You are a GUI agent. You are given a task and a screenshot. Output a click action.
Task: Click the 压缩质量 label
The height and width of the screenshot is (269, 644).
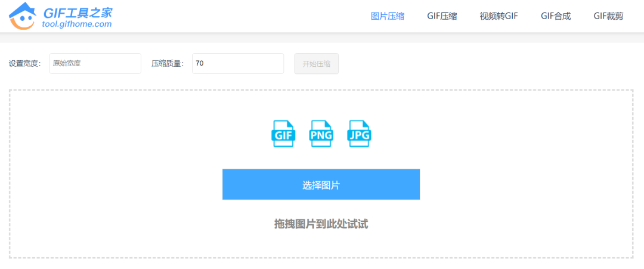click(x=168, y=64)
